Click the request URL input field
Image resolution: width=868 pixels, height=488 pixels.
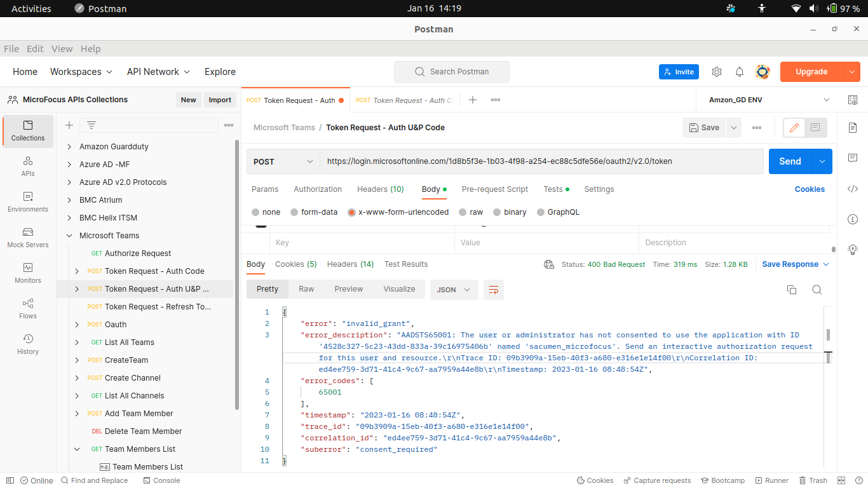[x=541, y=161]
